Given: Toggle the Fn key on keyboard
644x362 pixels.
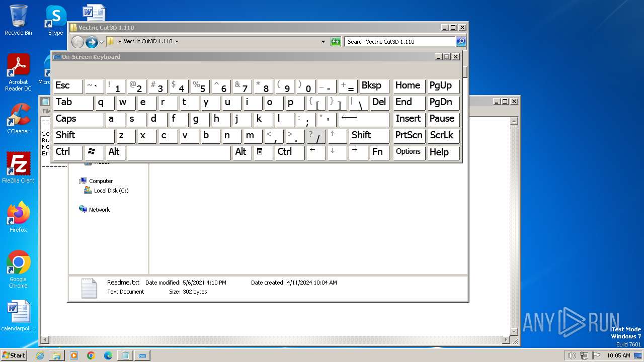Looking at the screenshot, I should point(379,152).
